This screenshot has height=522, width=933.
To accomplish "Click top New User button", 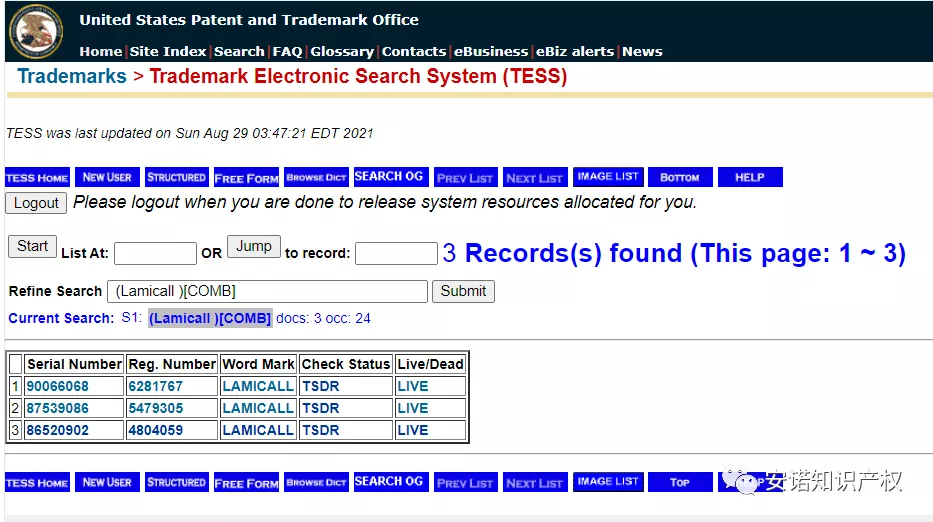I will click(107, 177).
